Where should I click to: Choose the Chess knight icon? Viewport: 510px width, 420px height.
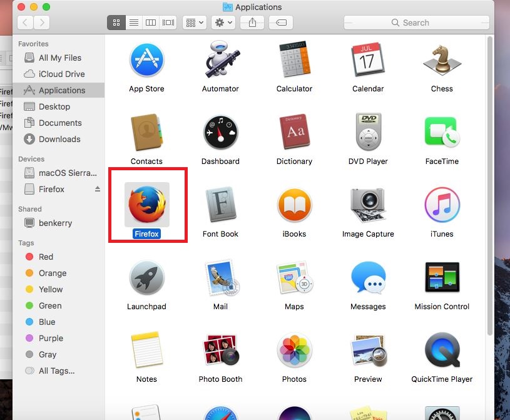pyautogui.click(x=442, y=60)
